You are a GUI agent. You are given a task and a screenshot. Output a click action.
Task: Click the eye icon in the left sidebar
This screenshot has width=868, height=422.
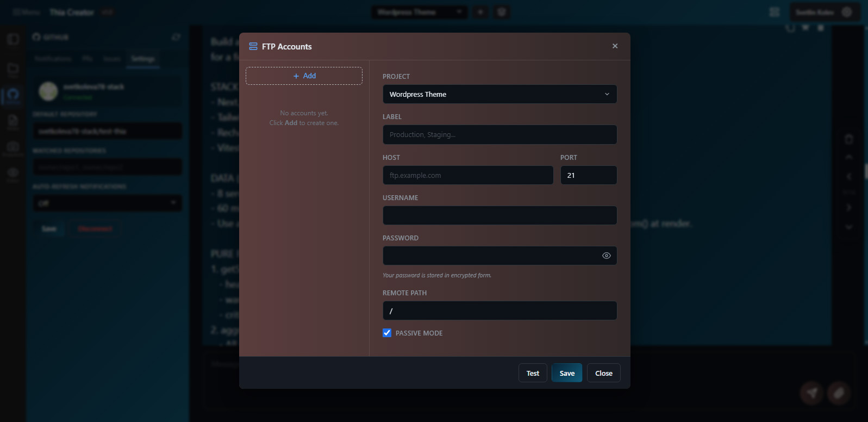[x=13, y=173]
